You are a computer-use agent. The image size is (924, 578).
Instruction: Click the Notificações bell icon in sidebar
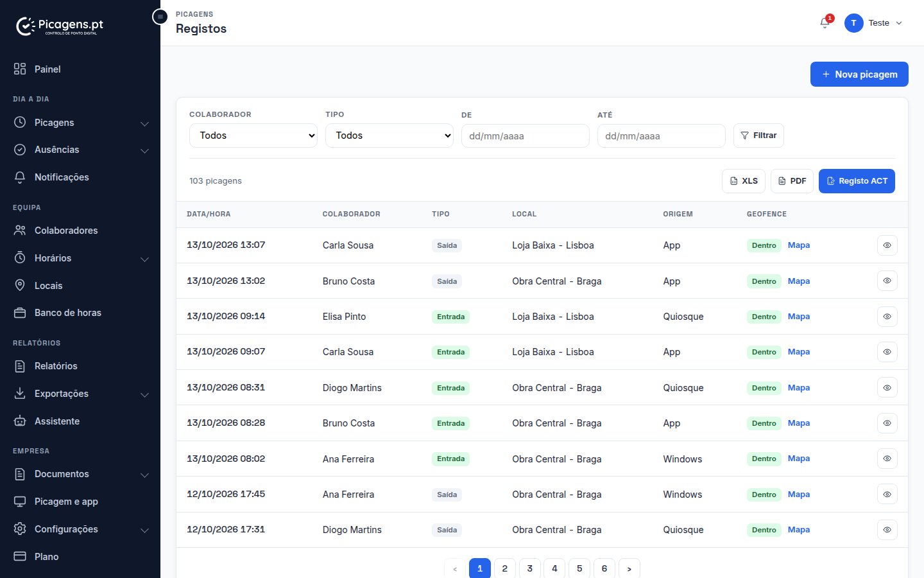(x=20, y=177)
